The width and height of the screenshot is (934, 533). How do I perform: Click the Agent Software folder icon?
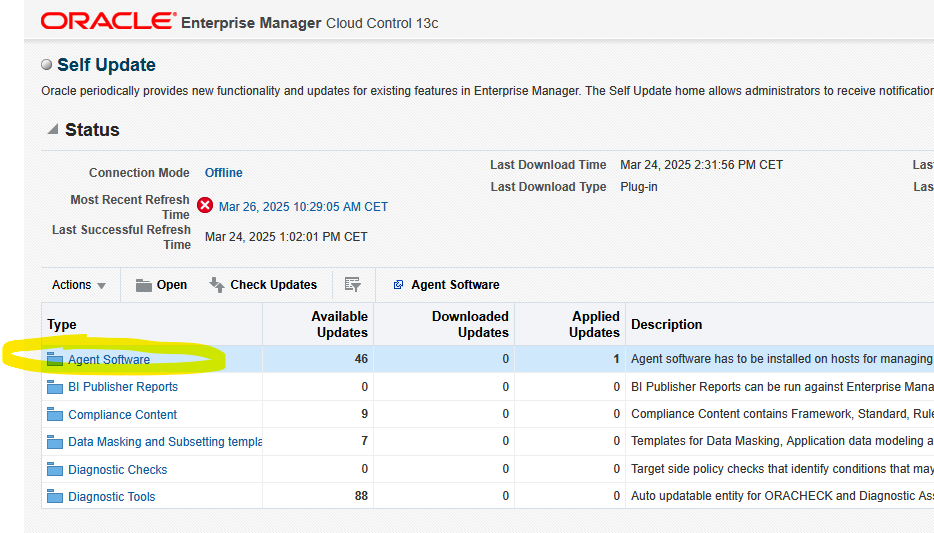coord(55,359)
